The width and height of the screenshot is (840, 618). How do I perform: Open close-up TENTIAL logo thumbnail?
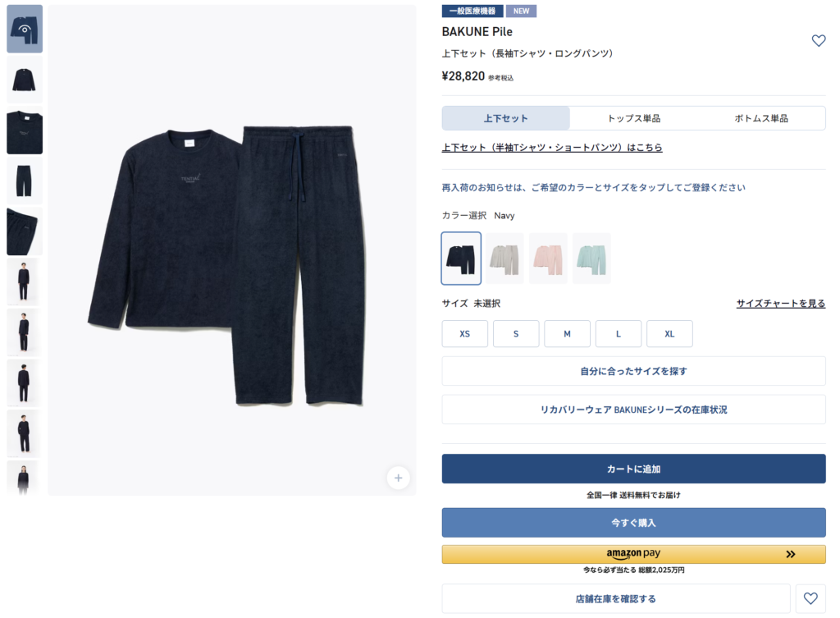coord(25,130)
